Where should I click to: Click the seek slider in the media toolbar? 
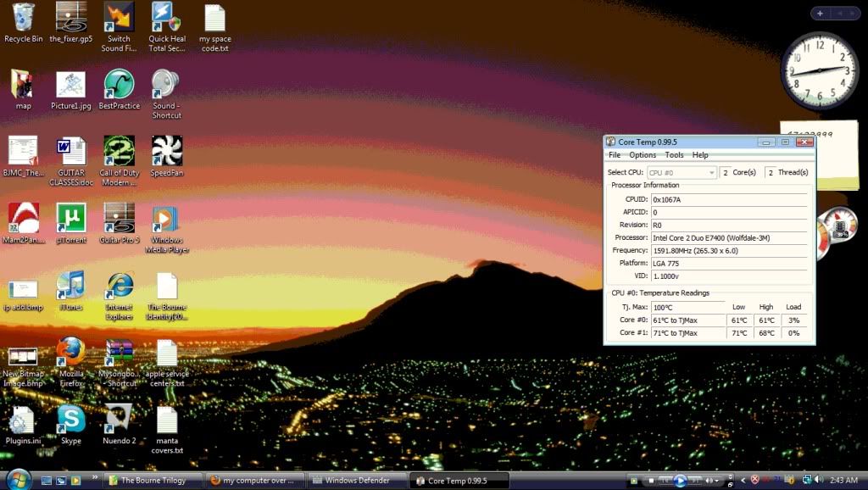(667, 479)
